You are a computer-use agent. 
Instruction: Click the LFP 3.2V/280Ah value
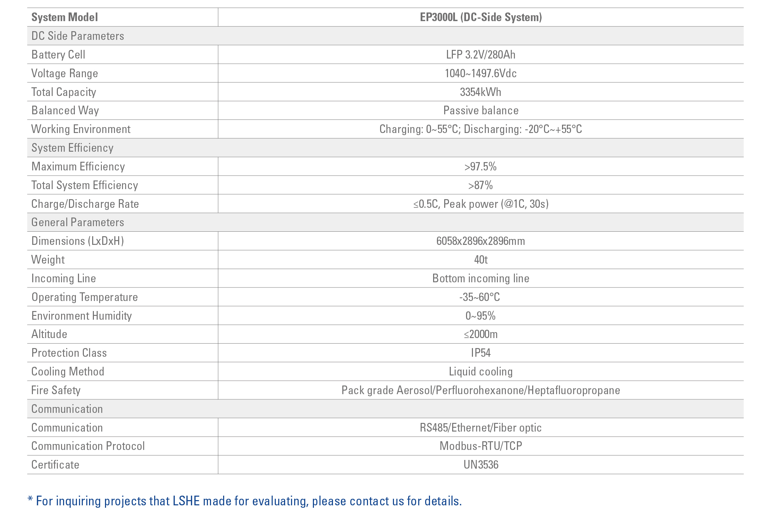[x=481, y=55]
